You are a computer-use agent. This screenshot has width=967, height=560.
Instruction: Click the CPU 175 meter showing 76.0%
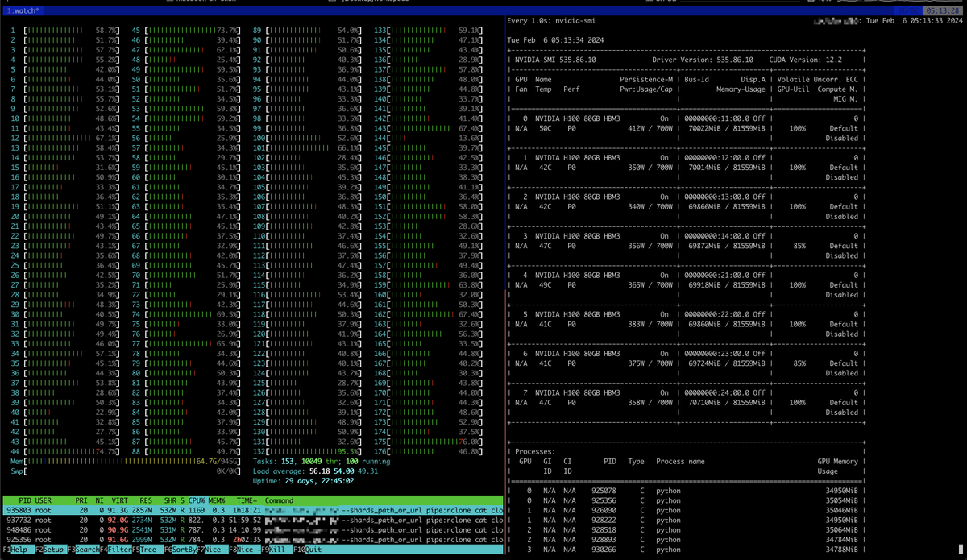428,442
